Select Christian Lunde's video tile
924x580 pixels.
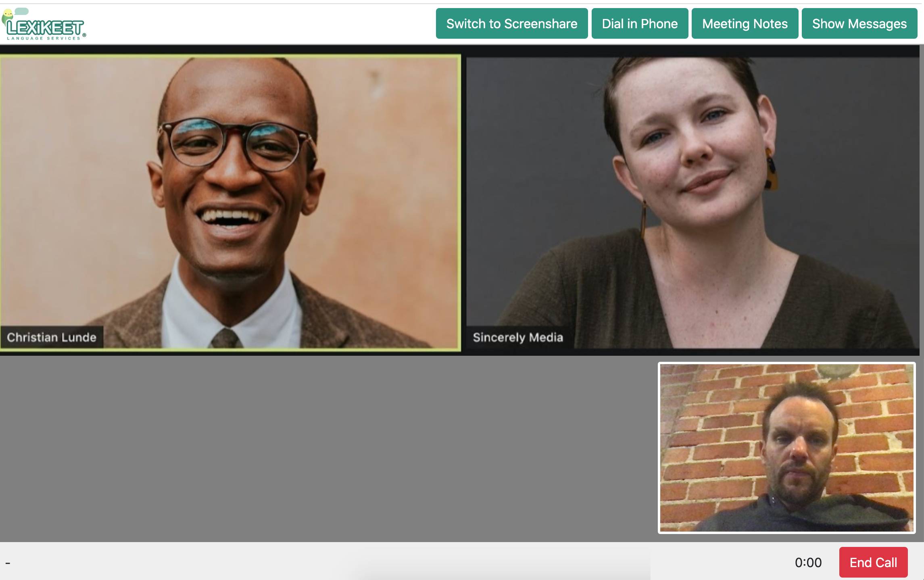230,203
